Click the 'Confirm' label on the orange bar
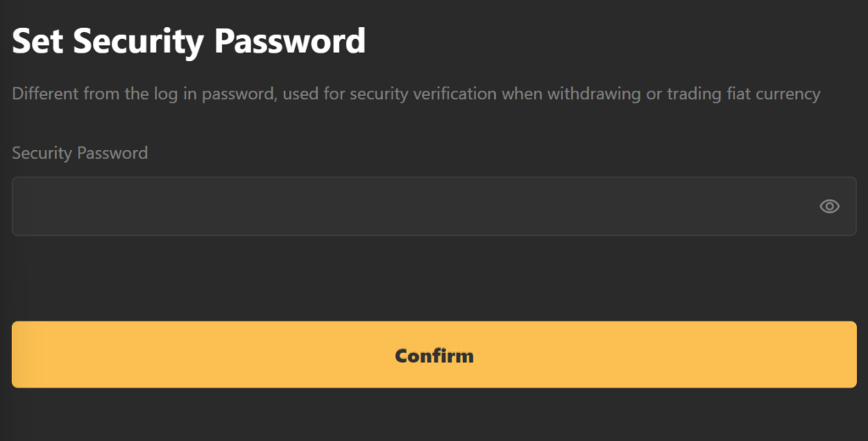The width and height of the screenshot is (868, 441). click(x=434, y=355)
